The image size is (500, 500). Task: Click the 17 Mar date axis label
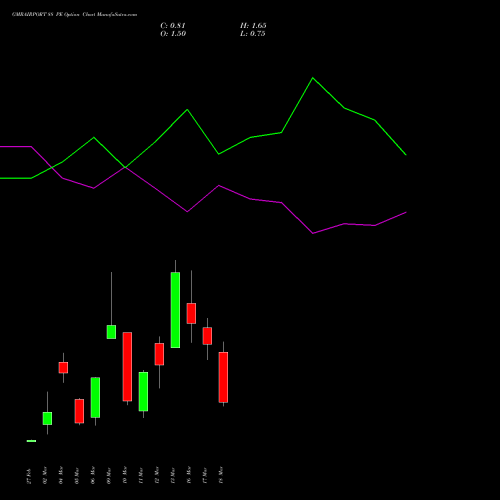(x=205, y=475)
